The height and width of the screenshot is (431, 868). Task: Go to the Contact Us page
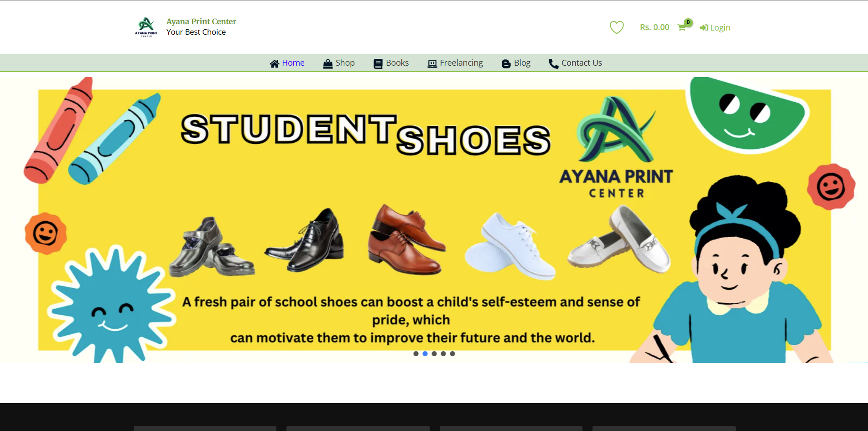tap(582, 63)
